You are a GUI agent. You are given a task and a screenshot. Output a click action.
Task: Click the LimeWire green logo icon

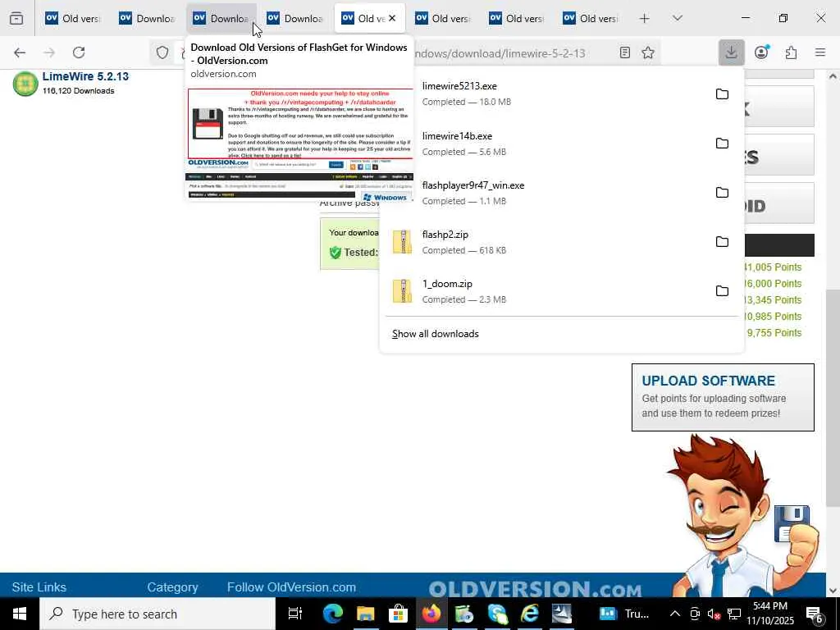pyautogui.click(x=25, y=84)
